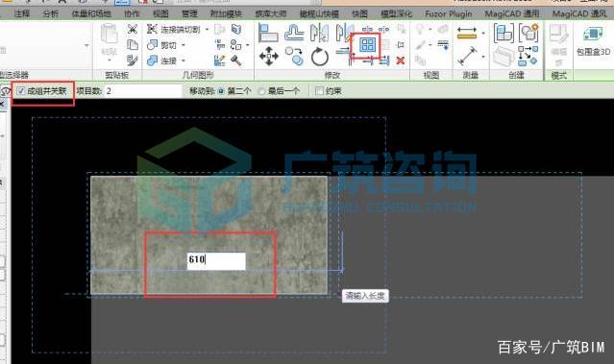Click the Create Assembly icon
The height and width of the screenshot is (364, 614).
503,33
